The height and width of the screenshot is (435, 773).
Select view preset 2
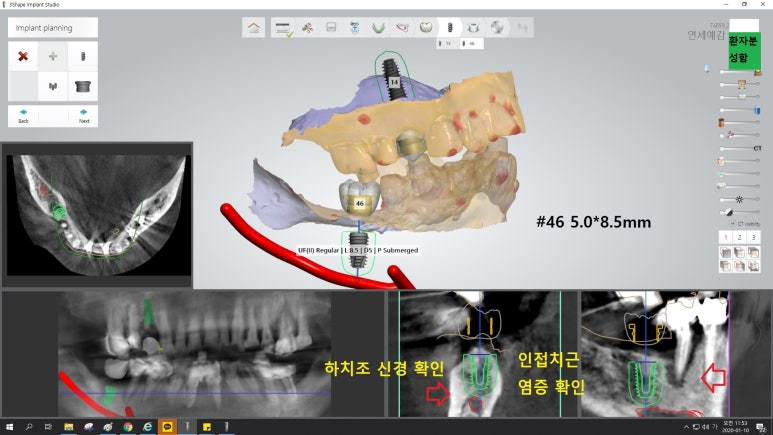[739, 237]
